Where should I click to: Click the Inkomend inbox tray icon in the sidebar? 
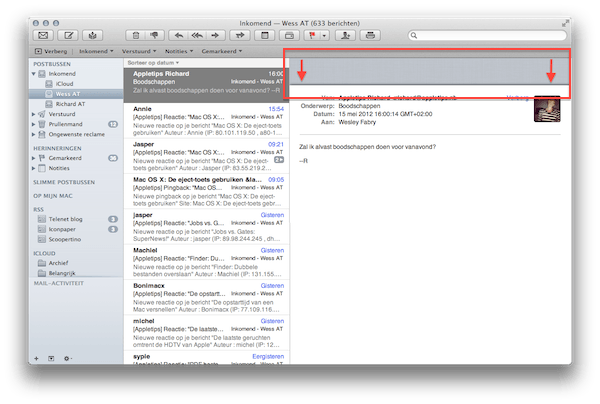point(42,73)
